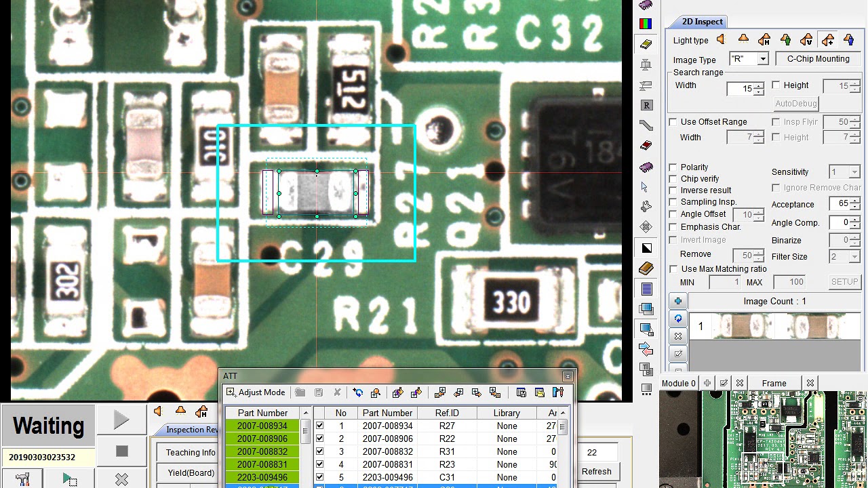868x488 pixels.
Task: Choose the arrow pointer tool
Action: 644,186
